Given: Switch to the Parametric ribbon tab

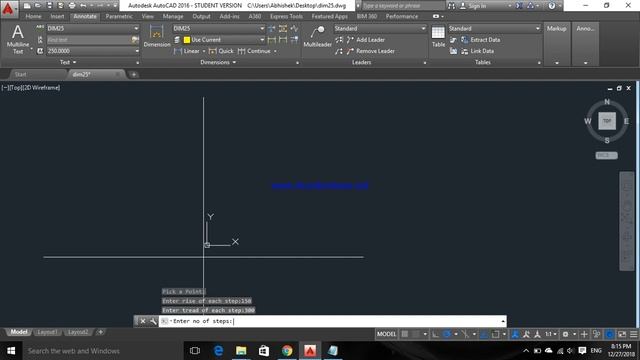Looking at the screenshot, I should pyautogui.click(x=119, y=16).
